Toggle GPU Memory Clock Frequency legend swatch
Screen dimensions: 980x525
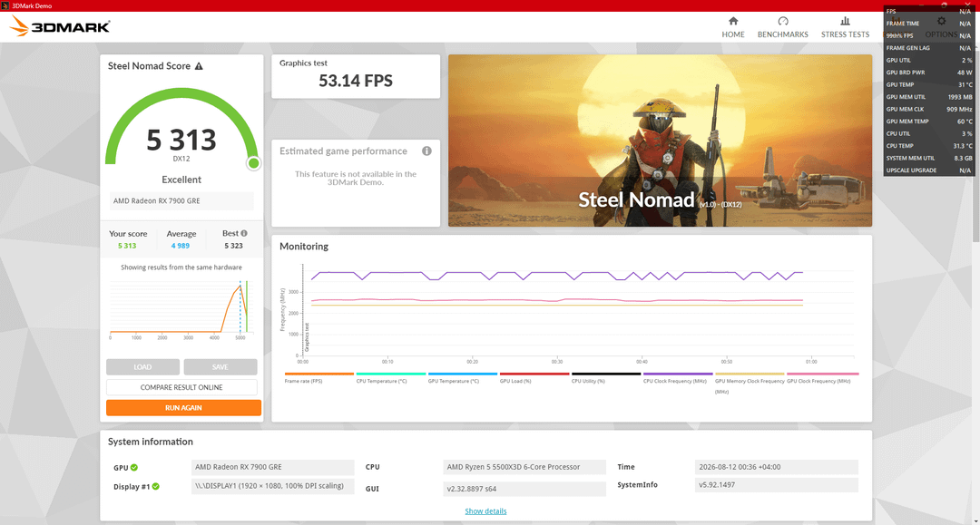750,374
